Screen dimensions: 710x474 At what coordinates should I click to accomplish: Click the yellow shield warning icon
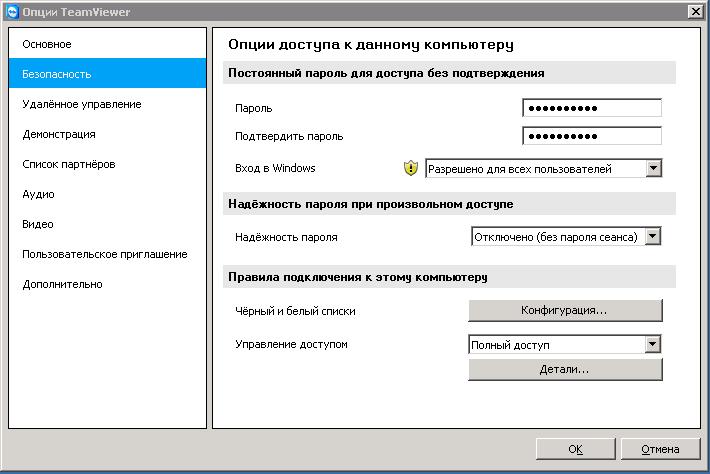tap(411, 168)
